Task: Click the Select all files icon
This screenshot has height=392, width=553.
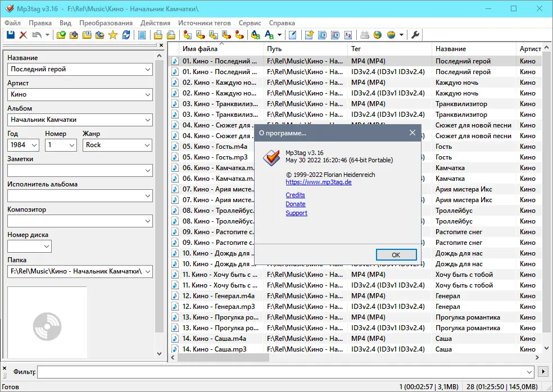Action: pyautogui.click(x=142, y=35)
